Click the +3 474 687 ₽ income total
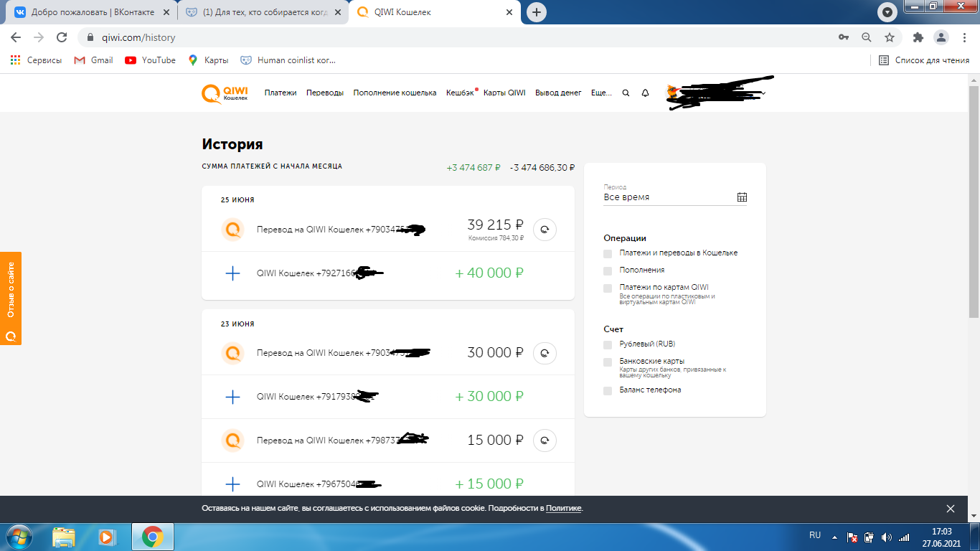The image size is (980, 551). (473, 168)
